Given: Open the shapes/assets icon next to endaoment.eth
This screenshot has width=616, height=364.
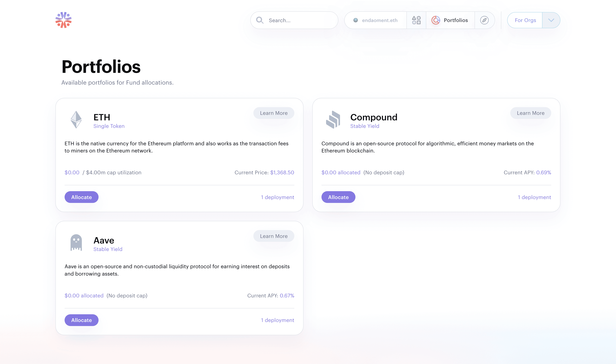Looking at the screenshot, I should pos(416,20).
